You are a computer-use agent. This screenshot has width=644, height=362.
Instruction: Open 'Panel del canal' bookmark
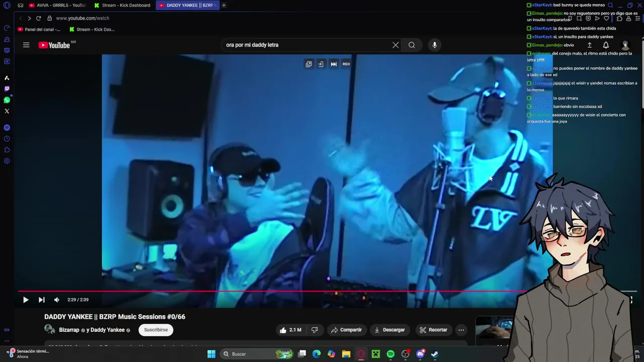[x=39, y=29]
